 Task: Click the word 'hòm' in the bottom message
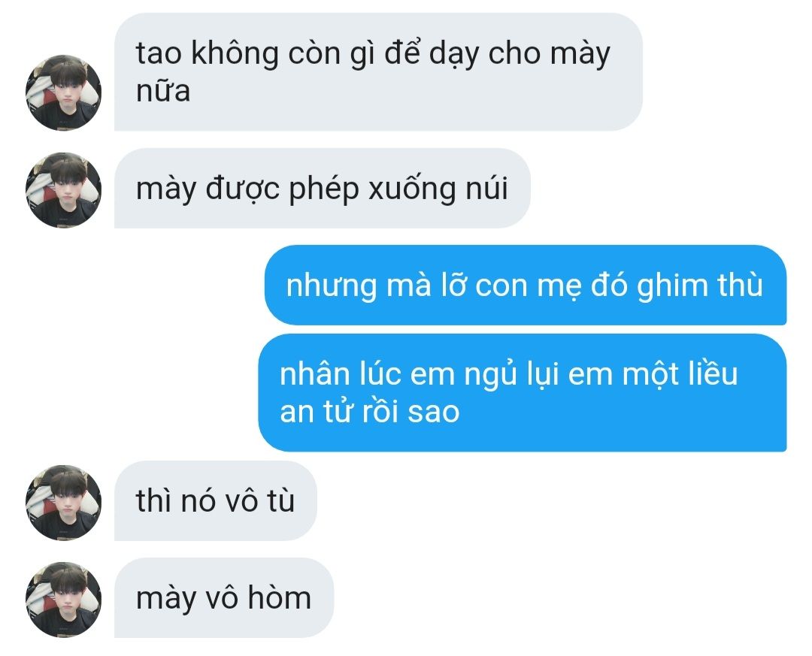coord(280,597)
